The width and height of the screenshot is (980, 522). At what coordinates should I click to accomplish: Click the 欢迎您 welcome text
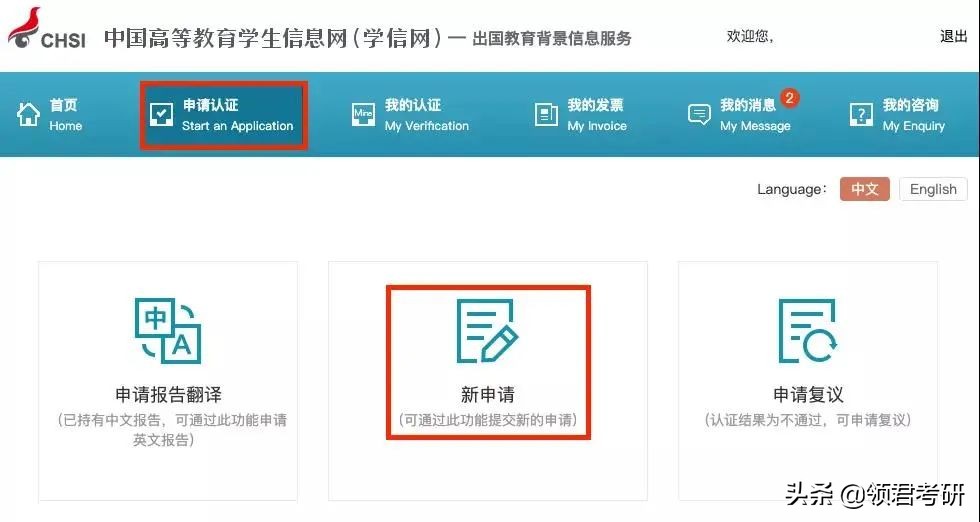click(x=749, y=37)
